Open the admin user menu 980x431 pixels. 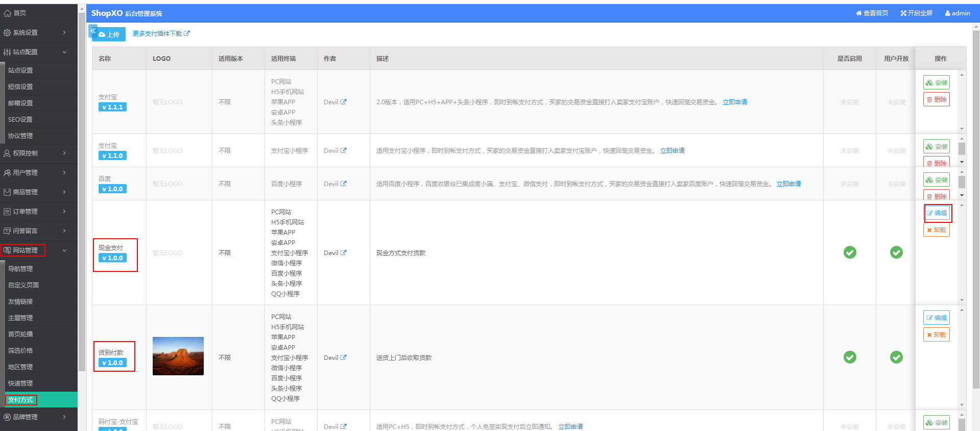pos(958,13)
